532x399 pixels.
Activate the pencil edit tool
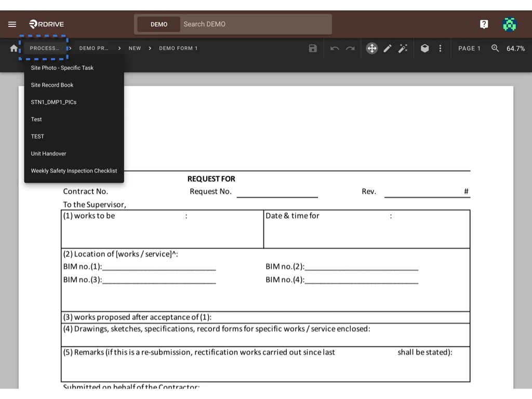(387, 48)
